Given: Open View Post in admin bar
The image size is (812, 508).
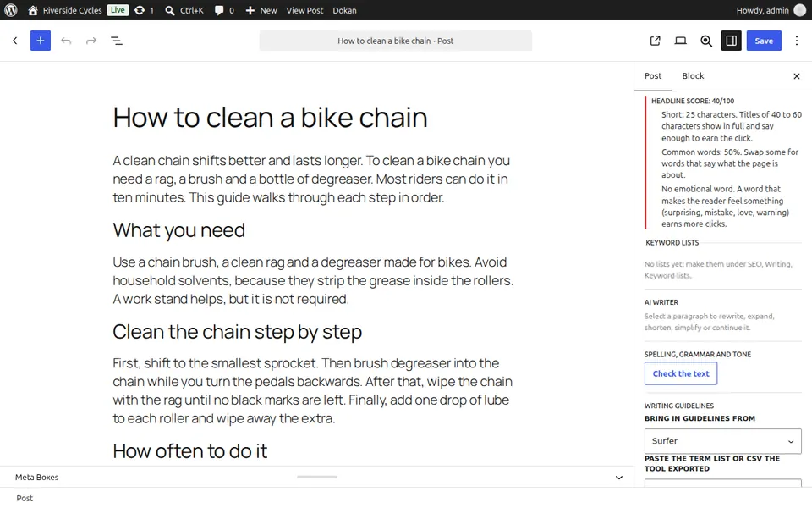Looking at the screenshot, I should coord(304,10).
